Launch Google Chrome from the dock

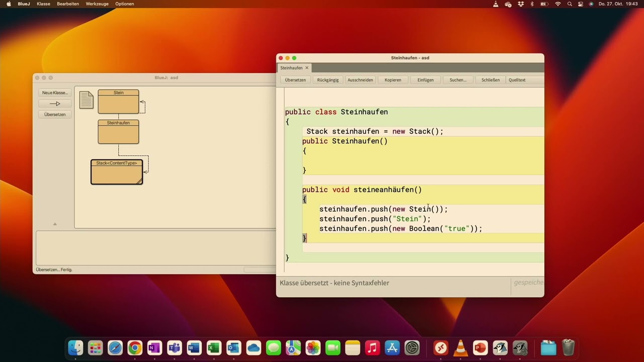pyautogui.click(x=135, y=347)
